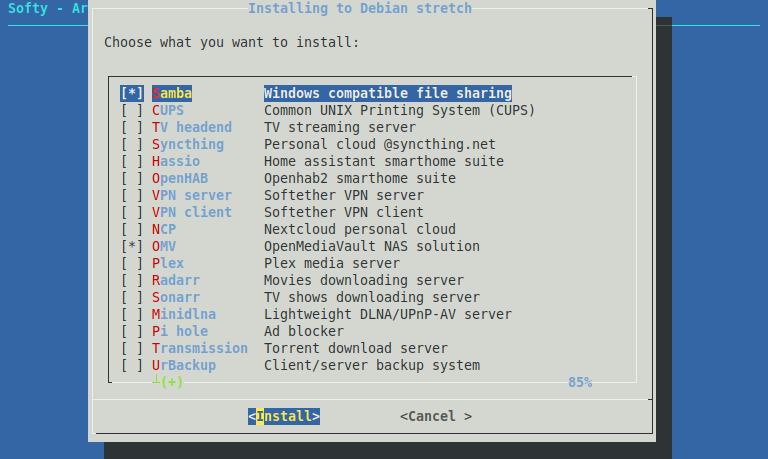
Task: Tick the Syncthing checkbox
Action: pyautogui.click(x=132, y=144)
